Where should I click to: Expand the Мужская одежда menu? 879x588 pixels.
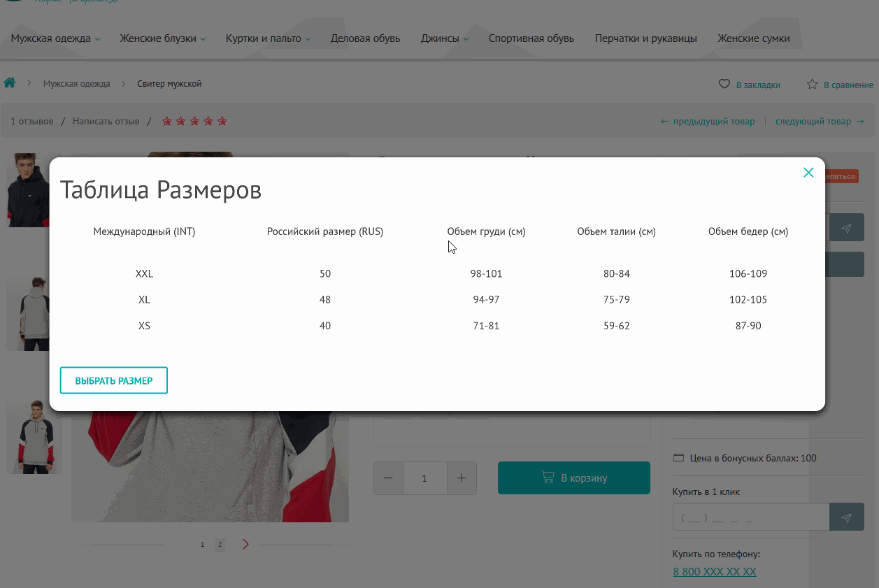55,38
